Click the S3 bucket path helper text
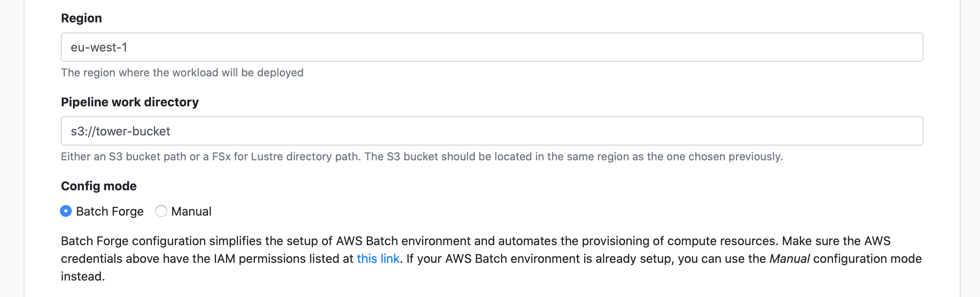The height and width of the screenshot is (297, 980). pos(422,157)
